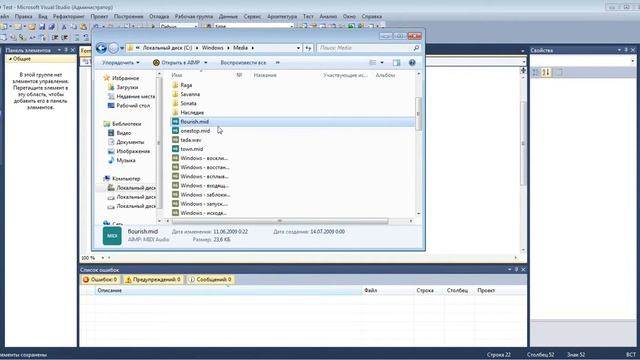The width and height of the screenshot is (640, 360).
Task: Open the arrow beside Открыть в AIMP
Action: click(206, 63)
